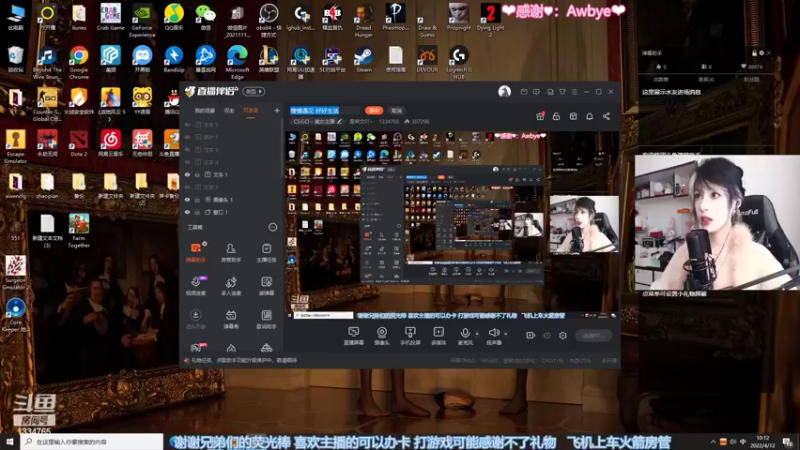Select the highlighted orange scene tab
This screenshot has height=450, width=800.
pos(251,110)
